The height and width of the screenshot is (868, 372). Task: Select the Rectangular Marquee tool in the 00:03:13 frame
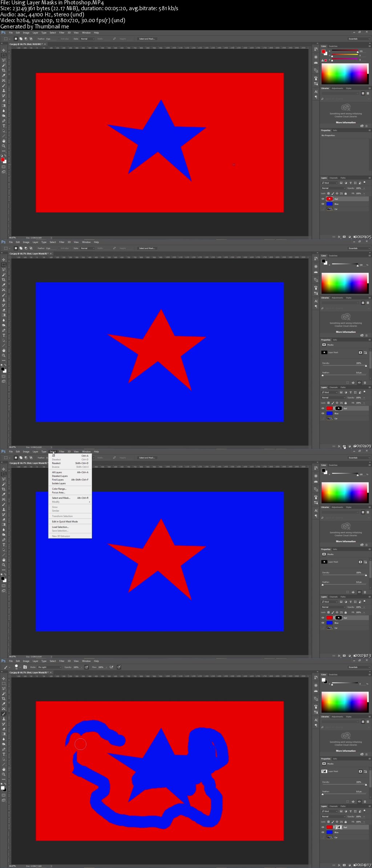[x=4, y=474]
